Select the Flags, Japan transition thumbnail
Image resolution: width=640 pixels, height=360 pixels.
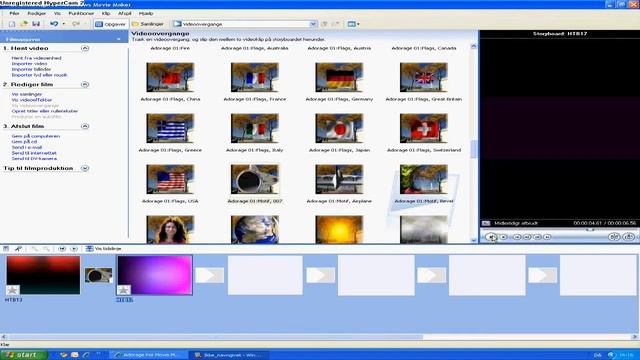click(339, 128)
